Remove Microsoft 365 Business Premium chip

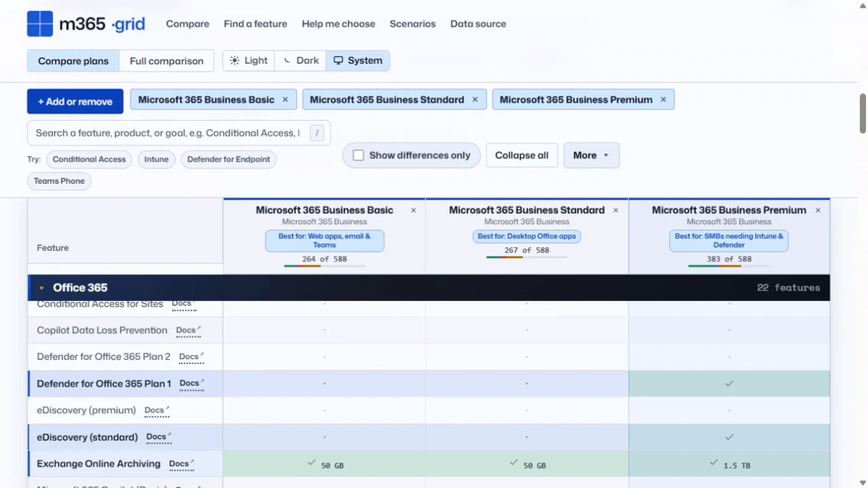point(663,100)
